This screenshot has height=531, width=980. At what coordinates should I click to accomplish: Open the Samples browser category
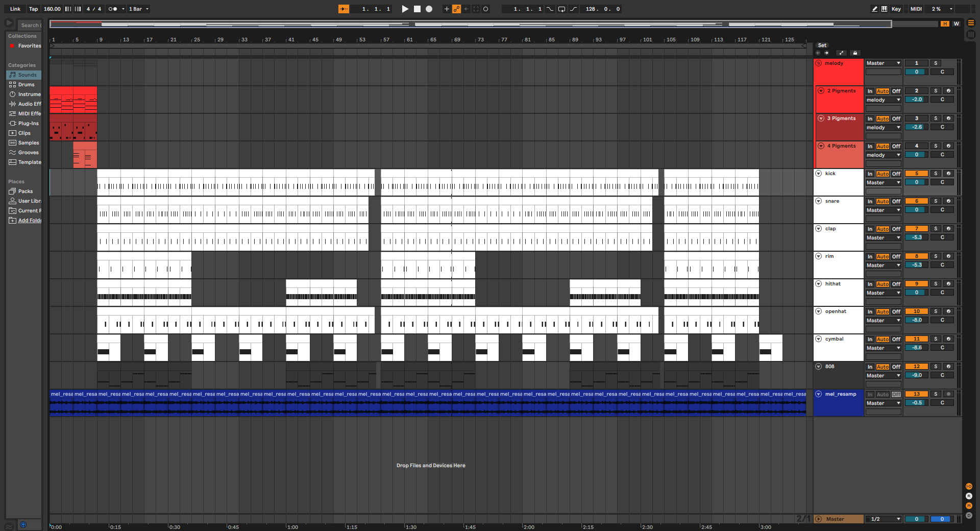coord(23,143)
